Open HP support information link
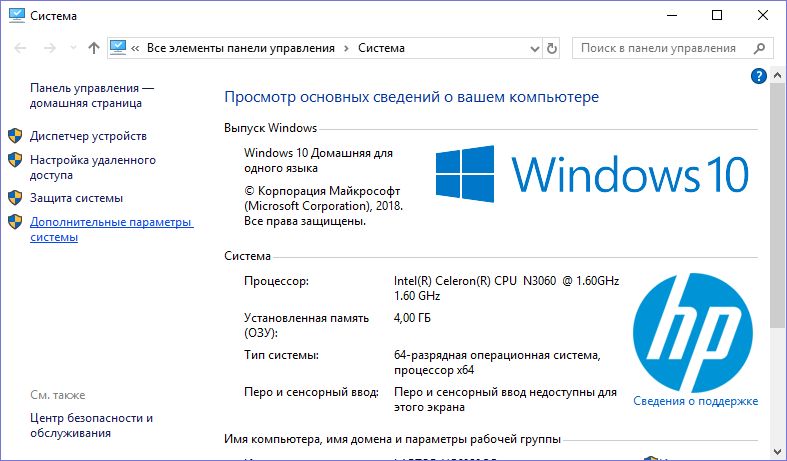The width and height of the screenshot is (787, 461). tap(695, 401)
